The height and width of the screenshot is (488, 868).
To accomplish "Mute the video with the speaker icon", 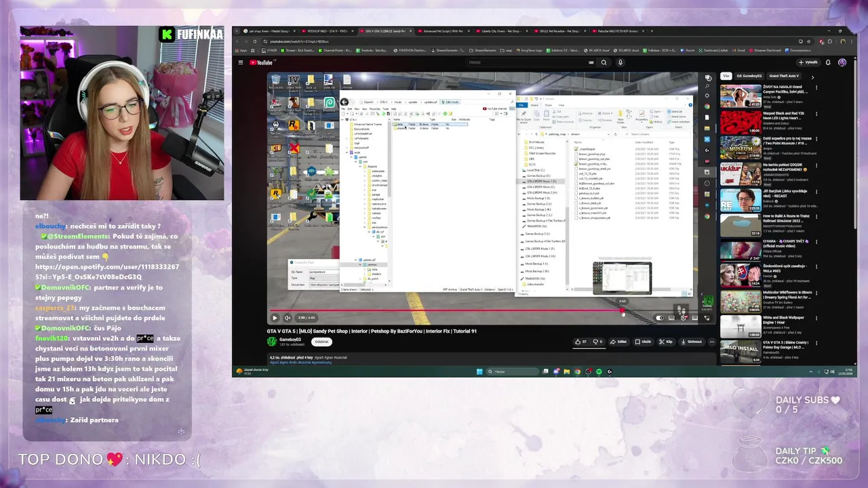I will [287, 318].
